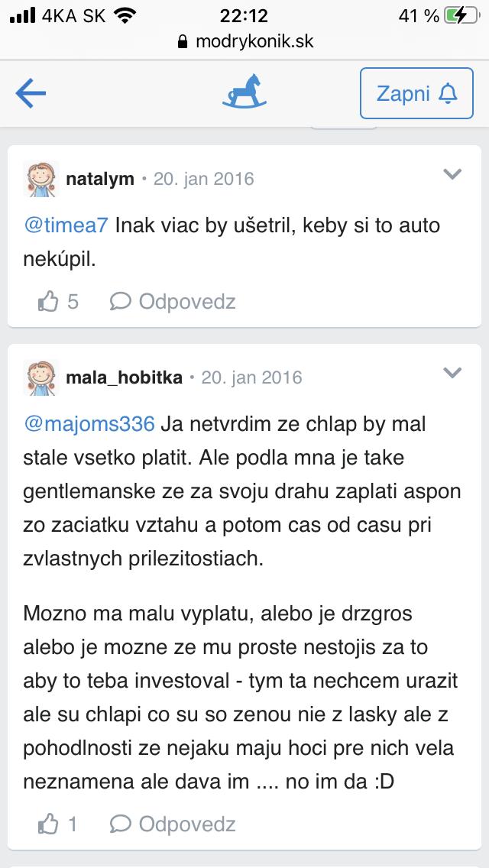This screenshot has width=489, height=868.
Task: Like mala_hobitka's comment with thumbs up
Action: click(x=49, y=824)
